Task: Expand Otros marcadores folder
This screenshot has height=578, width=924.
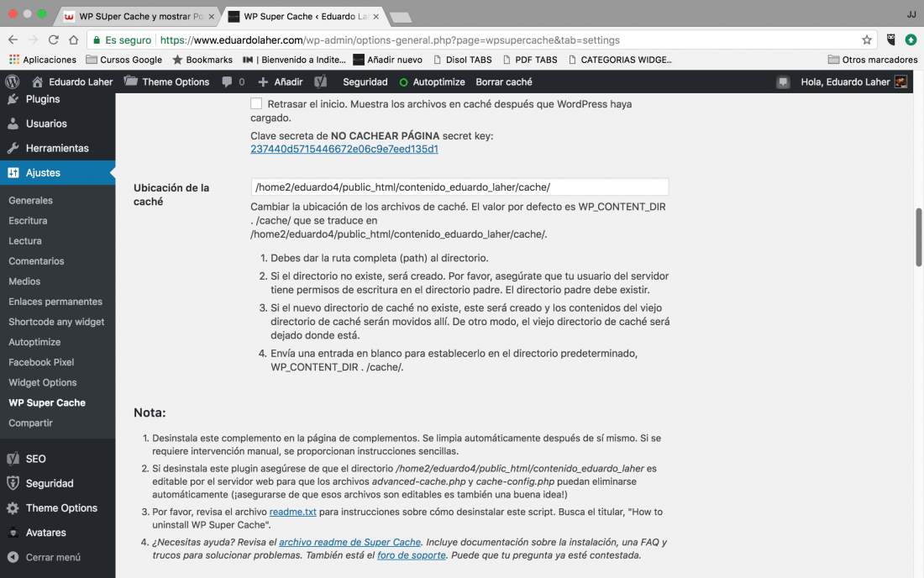Action: pyautogui.click(x=873, y=60)
